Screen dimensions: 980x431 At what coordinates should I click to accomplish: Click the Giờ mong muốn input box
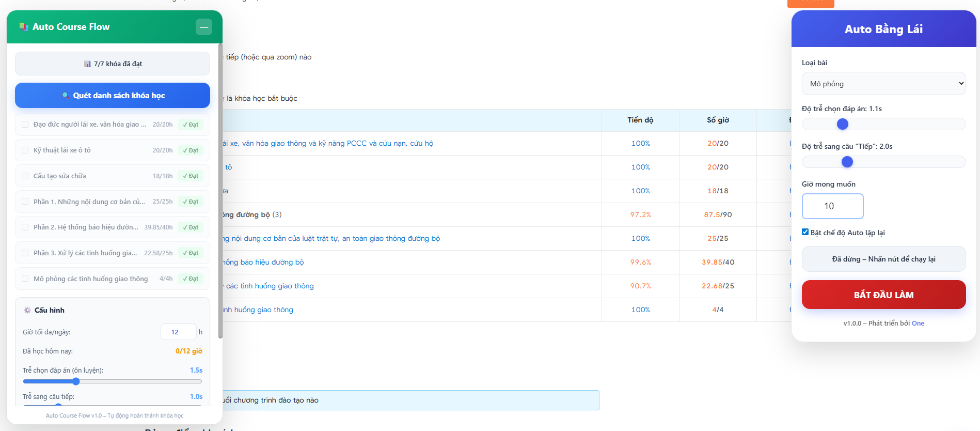point(832,206)
